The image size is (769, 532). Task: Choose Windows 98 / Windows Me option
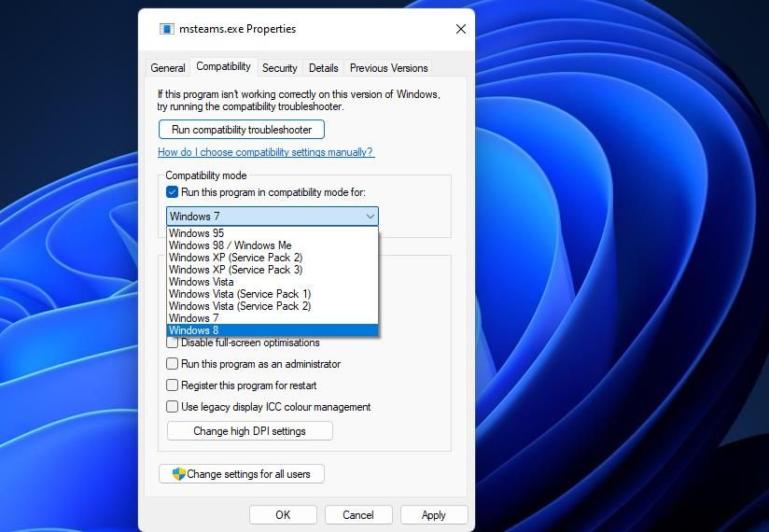tap(273, 245)
